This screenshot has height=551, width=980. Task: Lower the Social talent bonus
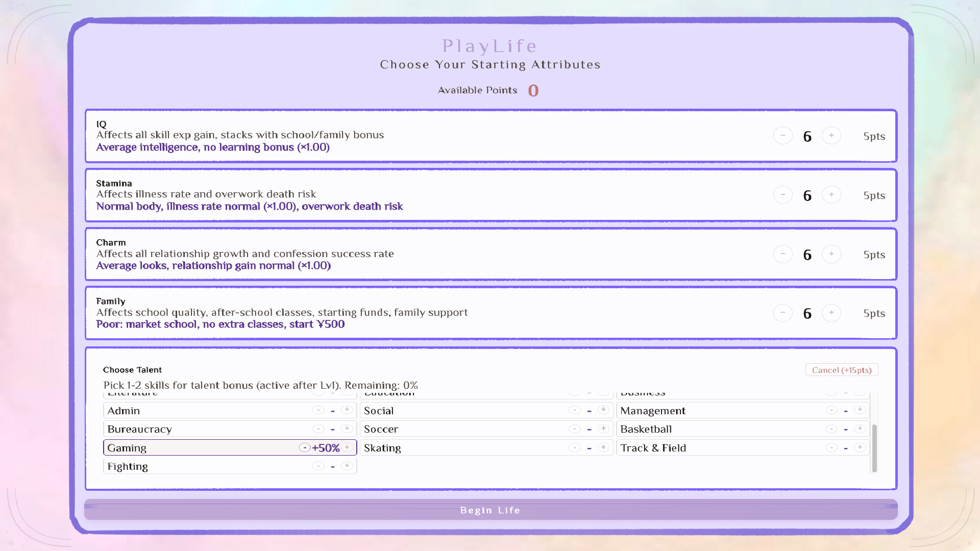575,410
